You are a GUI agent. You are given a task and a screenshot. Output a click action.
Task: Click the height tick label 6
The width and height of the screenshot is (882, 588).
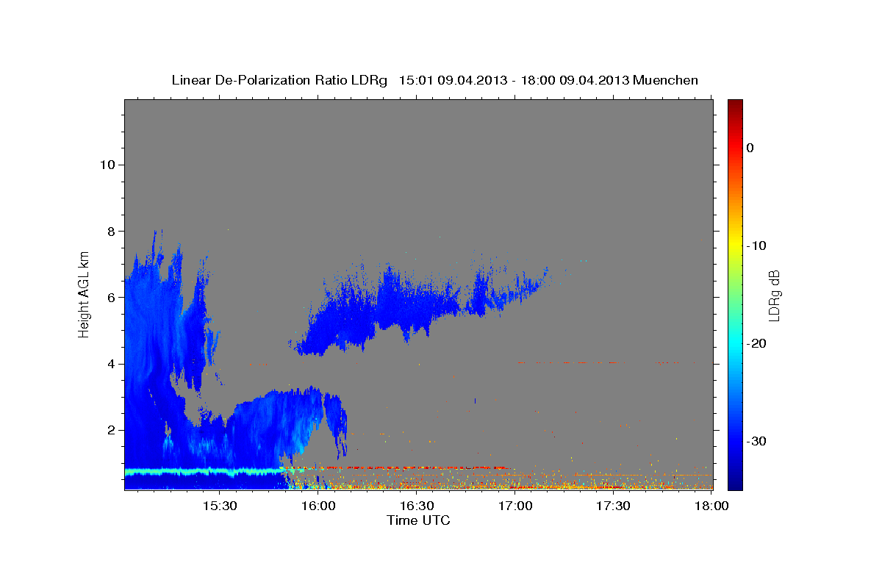click(111, 297)
